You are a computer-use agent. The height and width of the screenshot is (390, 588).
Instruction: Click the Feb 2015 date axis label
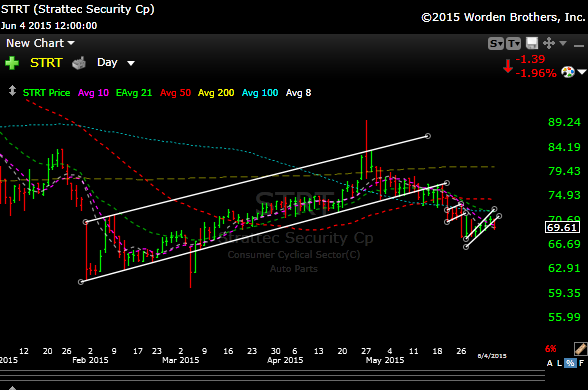click(x=90, y=360)
